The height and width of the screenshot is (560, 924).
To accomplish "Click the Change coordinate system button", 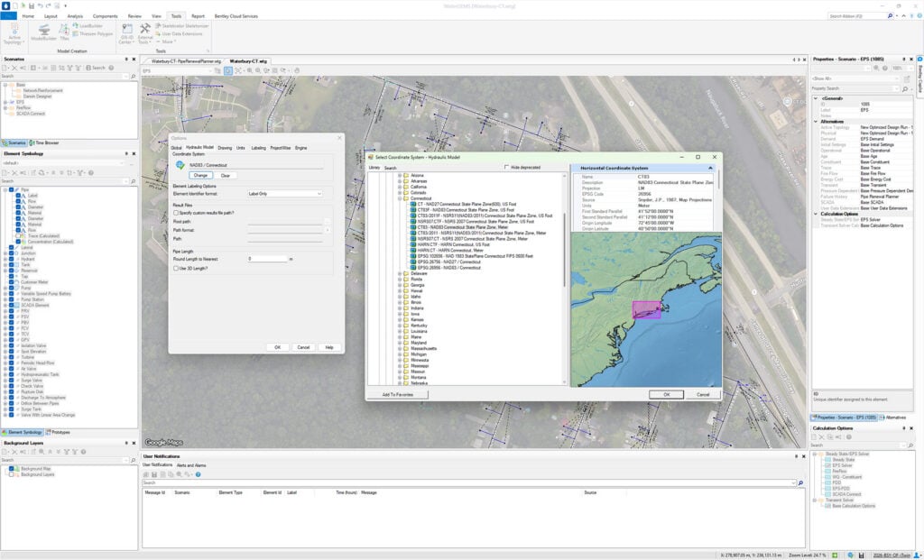I will pos(200,175).
